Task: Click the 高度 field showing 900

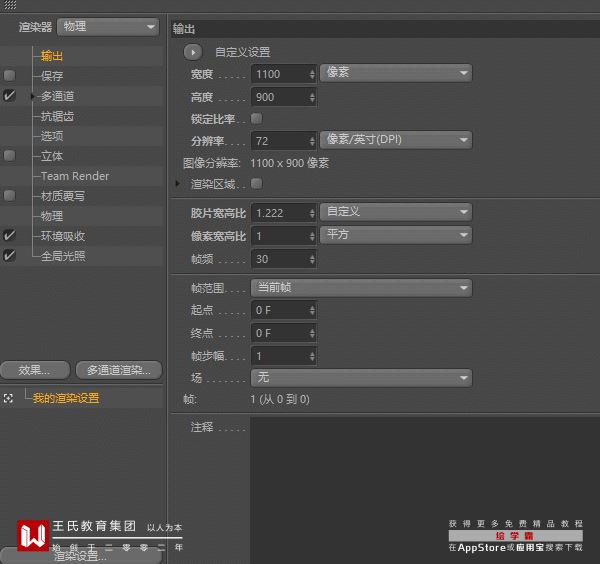Action: click(284, 97)
